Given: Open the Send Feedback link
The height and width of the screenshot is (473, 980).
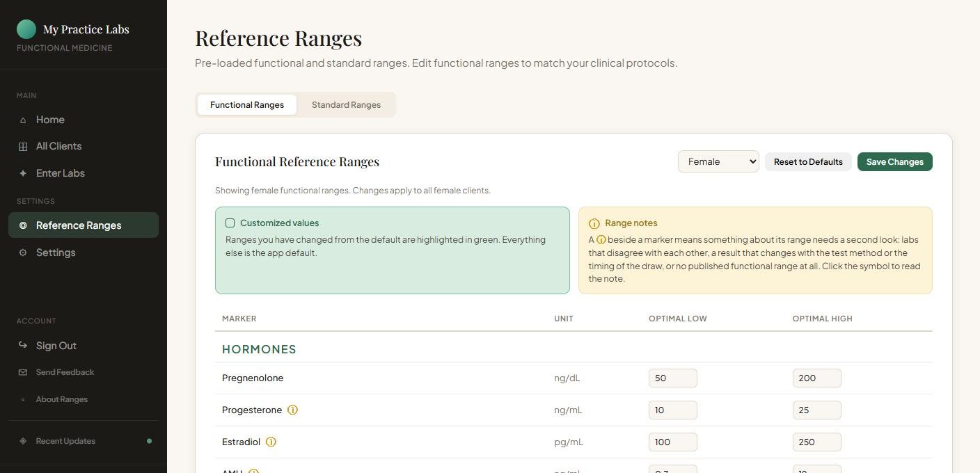Looking at the screenshot, I should 84,372.
